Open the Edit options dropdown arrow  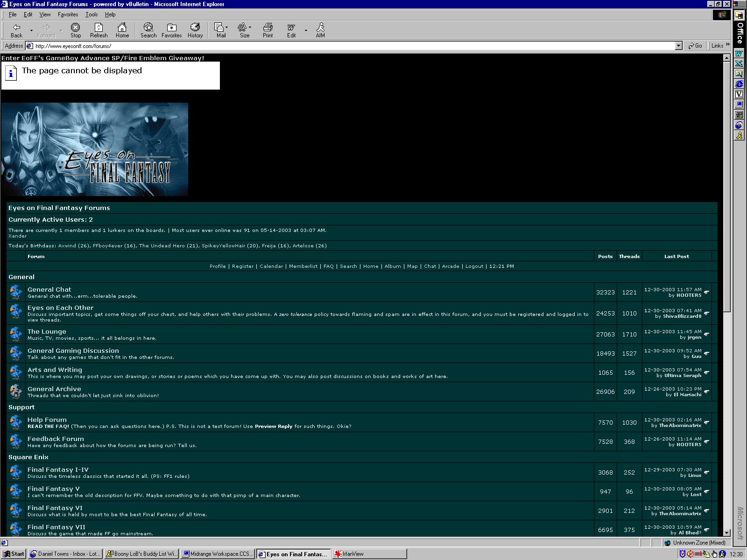(306, 31)
